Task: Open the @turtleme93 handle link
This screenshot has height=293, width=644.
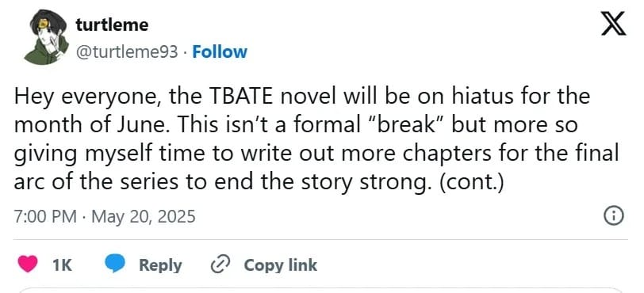Action: pyautogui.click(x=128, y=52)
